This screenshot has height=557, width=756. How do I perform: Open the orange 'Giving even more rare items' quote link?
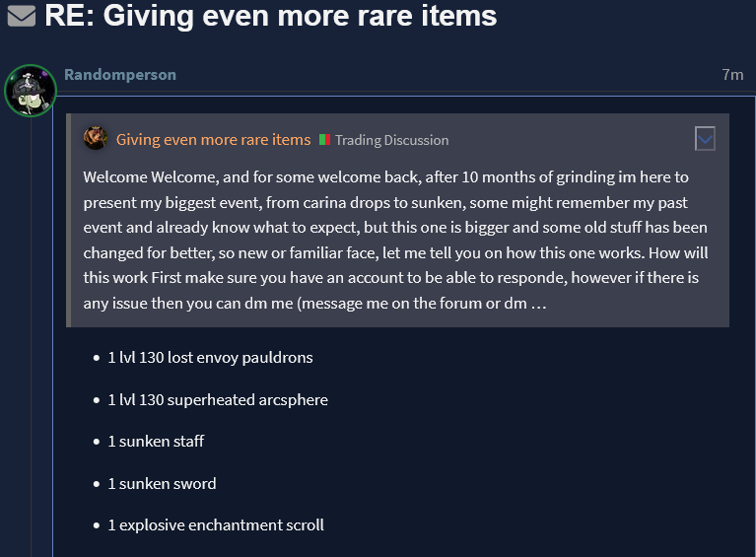click(213, 140)
